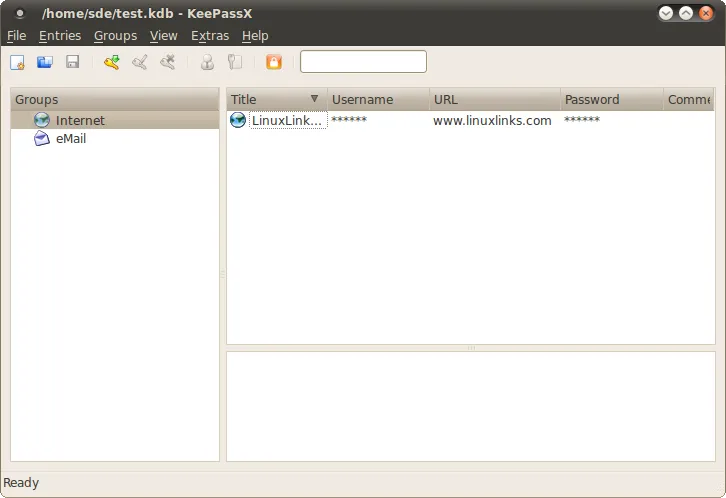Viewport: 726px width, 498px height.
Task: Click the Save Database disk icon
Action: click(x=72, y=62)
